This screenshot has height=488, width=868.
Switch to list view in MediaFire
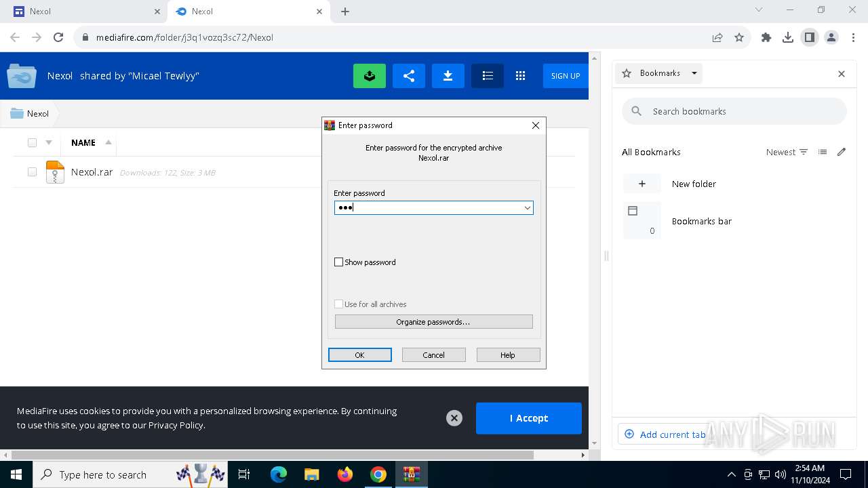pos(488,76)
